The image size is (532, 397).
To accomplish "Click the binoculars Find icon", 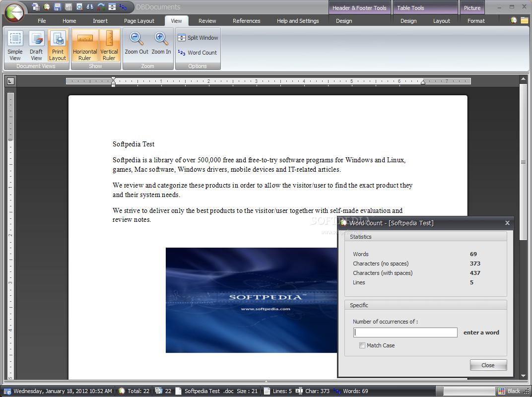I will pyautogui.click(x=90, y=6).
